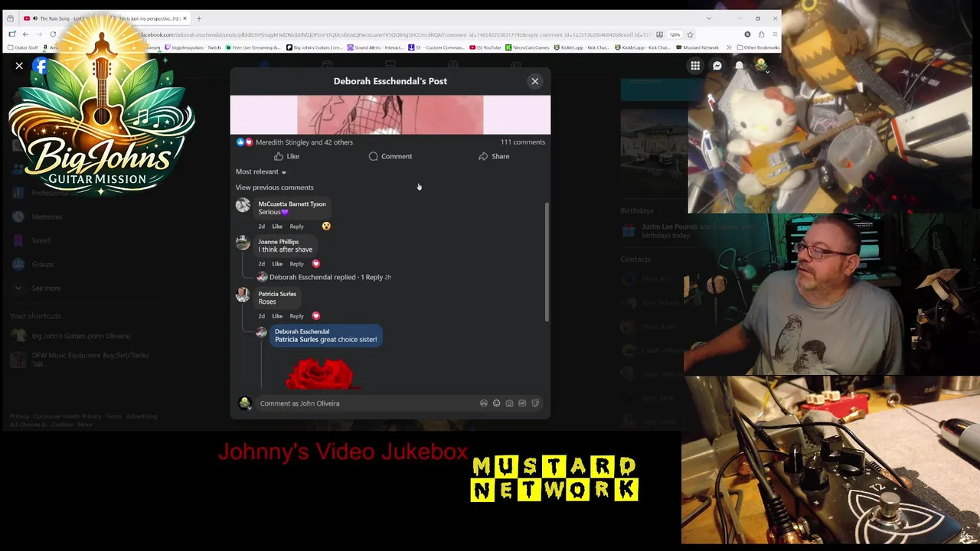Click the 120% zoom level indicator
The width and height of the screenshot is (980, 551).
[x=675, y=34]
